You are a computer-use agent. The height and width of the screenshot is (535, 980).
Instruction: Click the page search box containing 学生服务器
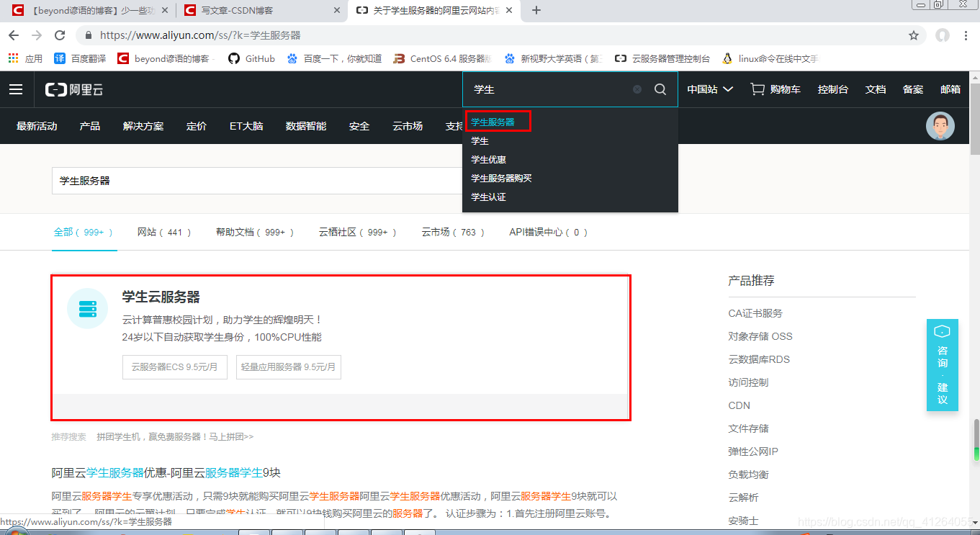[257, 181]
